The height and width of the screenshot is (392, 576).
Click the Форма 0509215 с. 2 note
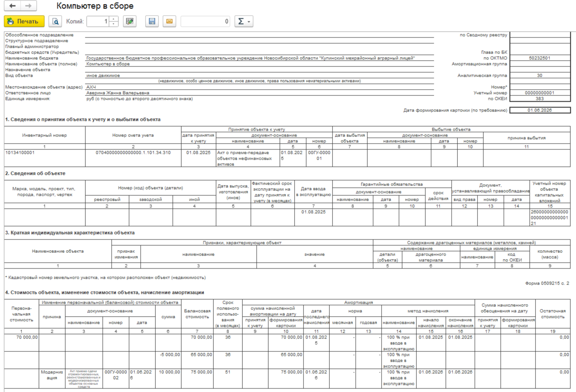[547, 283]
